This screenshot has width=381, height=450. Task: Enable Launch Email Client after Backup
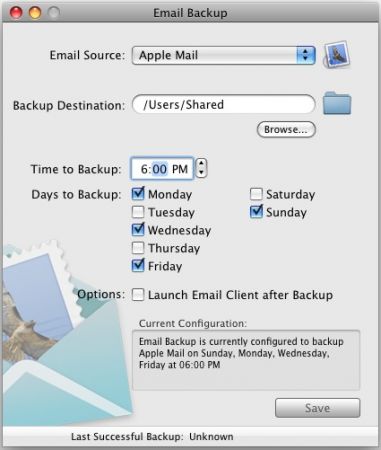pyautogui.click(x=138, y=295)
